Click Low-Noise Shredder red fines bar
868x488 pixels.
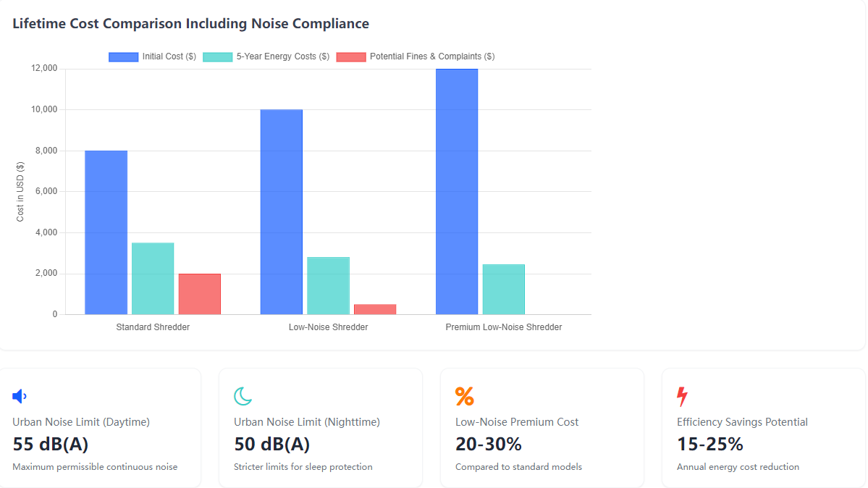[375, 309]
